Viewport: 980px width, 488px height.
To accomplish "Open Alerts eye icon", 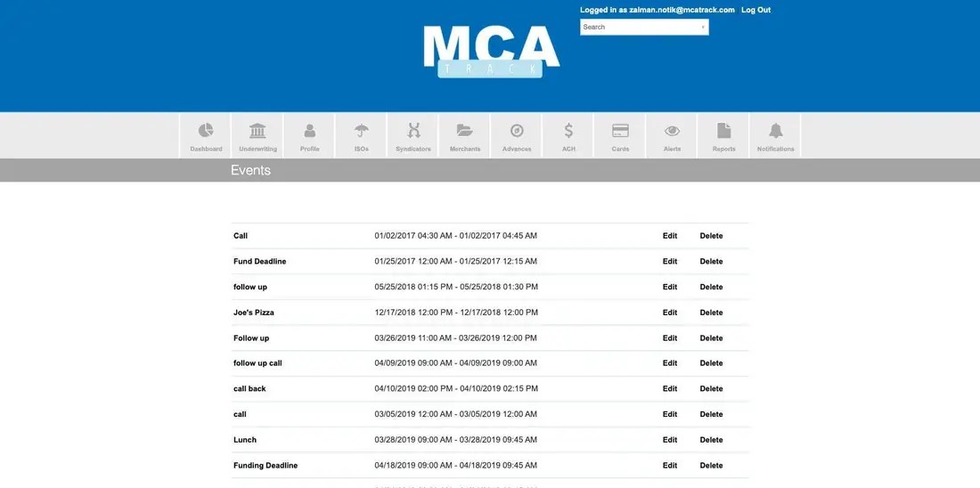I will point(672,131).
